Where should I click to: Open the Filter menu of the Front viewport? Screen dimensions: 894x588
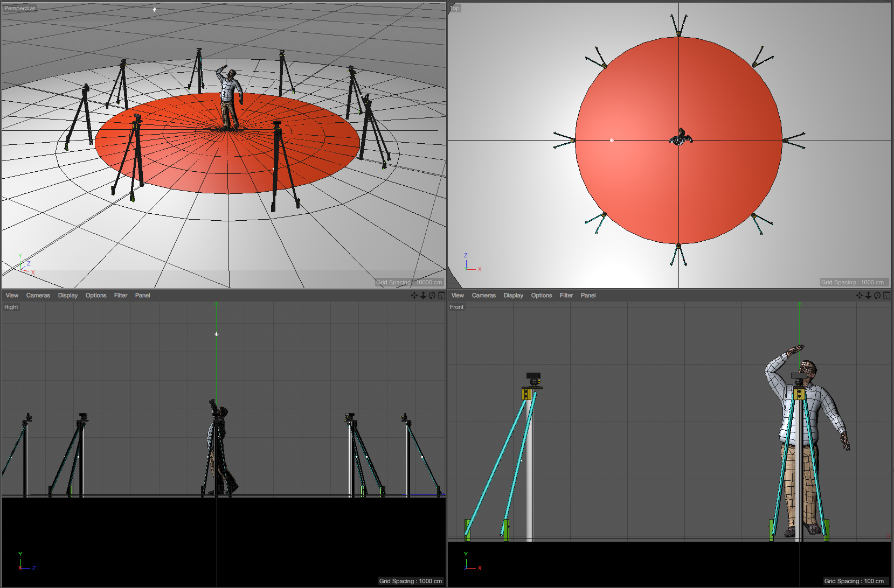tap(566, 295)
